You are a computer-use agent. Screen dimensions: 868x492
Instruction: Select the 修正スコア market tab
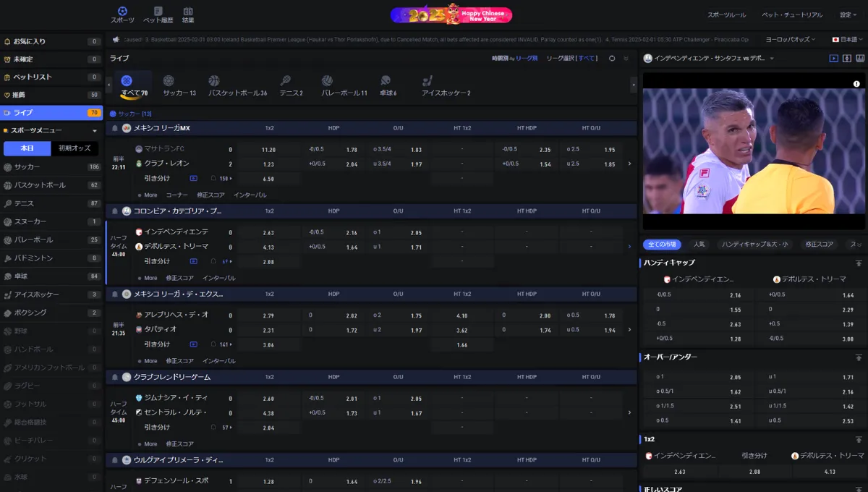pyautogui.click(x=820, y=245)
